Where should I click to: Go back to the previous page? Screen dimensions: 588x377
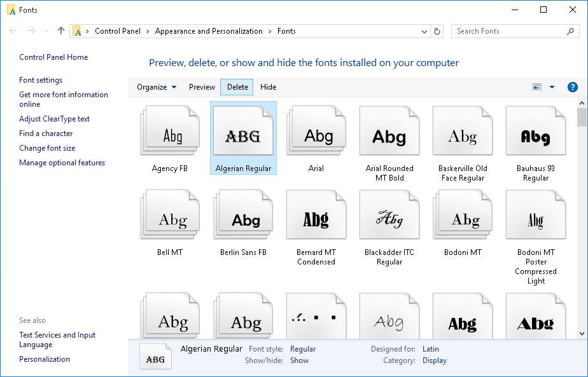(x=12, y=31)
